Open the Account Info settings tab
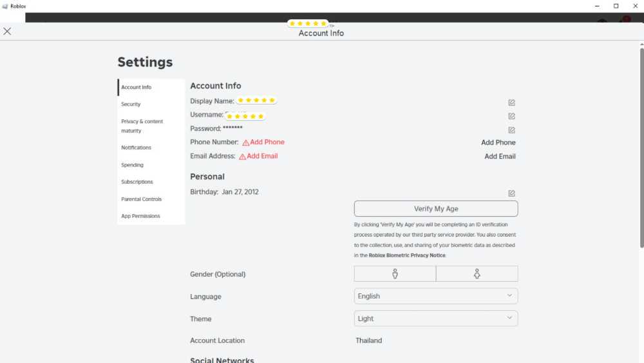644x363 pixels. [151, 87]
